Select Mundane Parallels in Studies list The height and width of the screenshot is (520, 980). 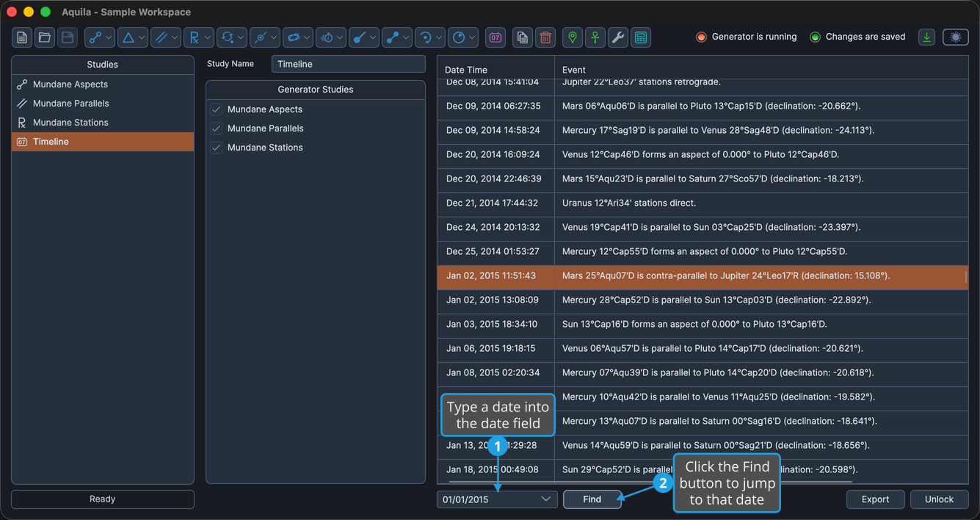click(103, 104)
